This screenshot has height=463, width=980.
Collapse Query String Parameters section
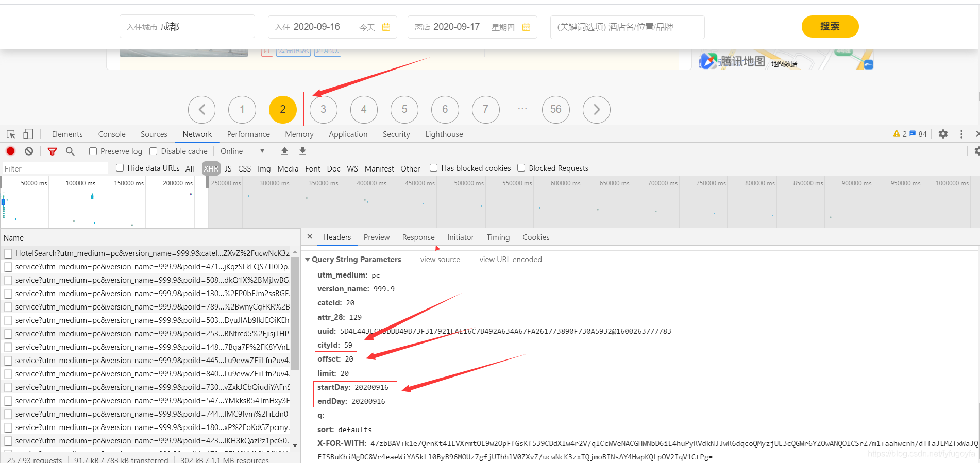click(308, 260)
